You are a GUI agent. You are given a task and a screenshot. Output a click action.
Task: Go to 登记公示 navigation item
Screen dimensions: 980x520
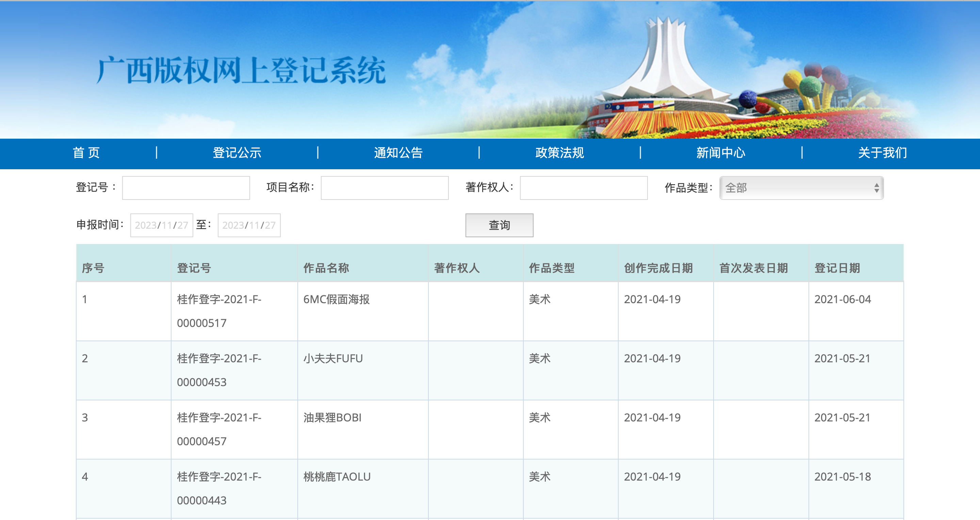coord(236,153)
